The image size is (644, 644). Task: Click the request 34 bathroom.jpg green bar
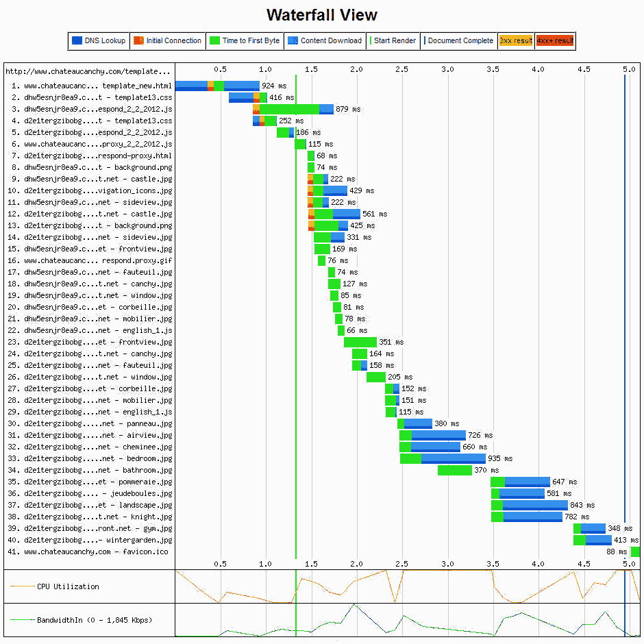[x=454, y=470]
